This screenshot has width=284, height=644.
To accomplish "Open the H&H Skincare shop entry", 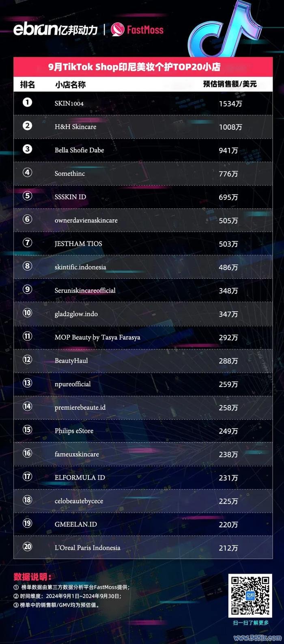I will pyautogui.click(x=75, y=127).
